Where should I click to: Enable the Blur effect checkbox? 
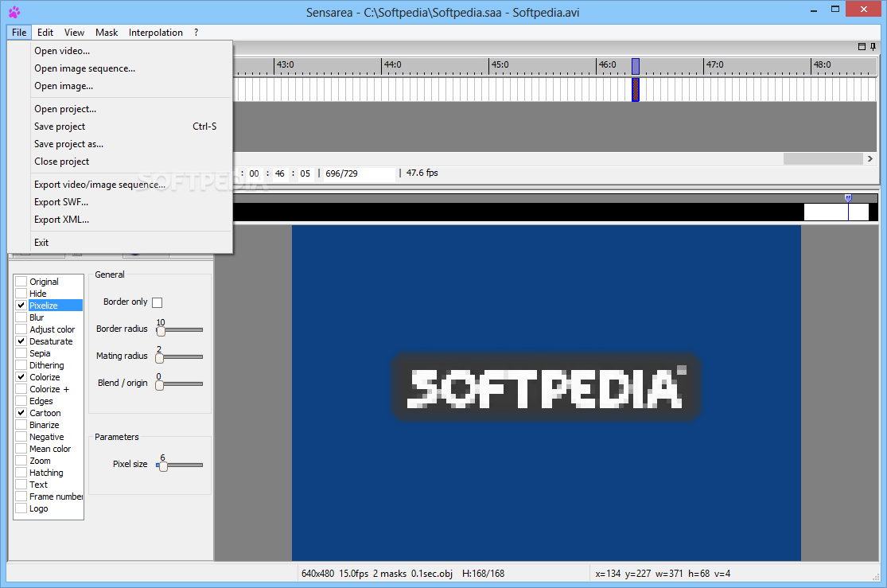tap(21, 317)
